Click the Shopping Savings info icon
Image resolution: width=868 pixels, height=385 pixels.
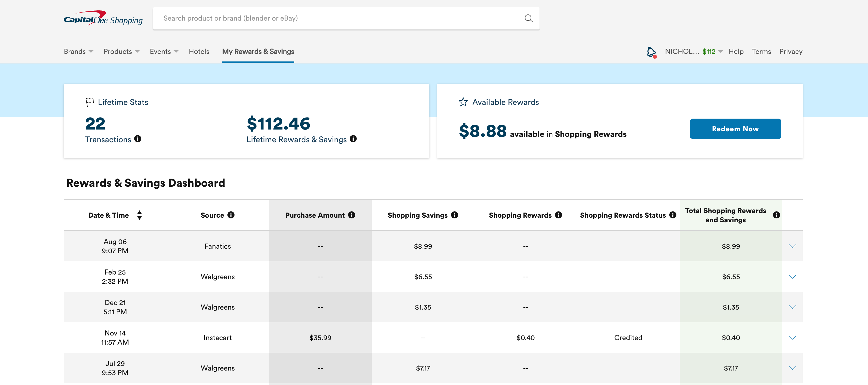[x=454, y=215]
